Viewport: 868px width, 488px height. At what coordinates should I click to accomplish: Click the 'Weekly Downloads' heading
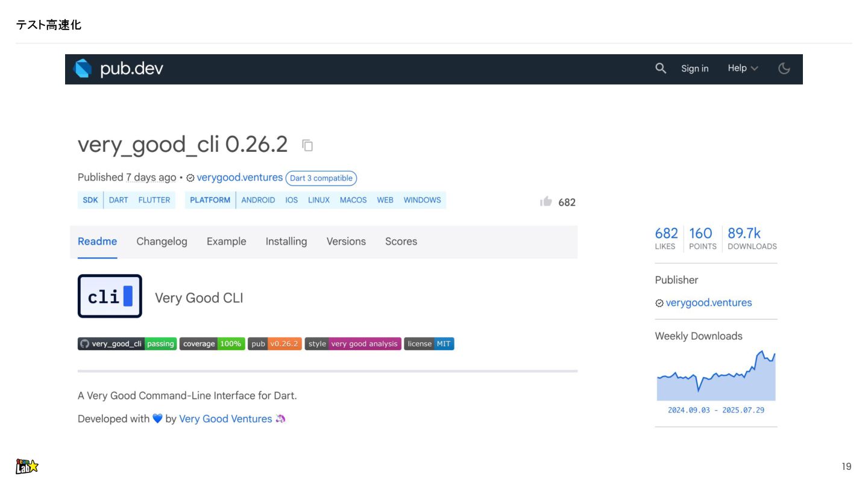699,336
